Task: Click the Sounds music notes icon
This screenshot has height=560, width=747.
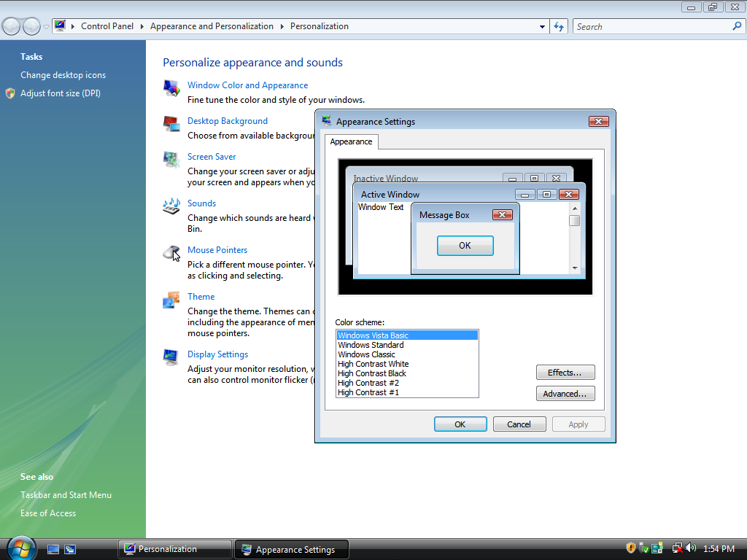Action: [x=171, y=206]
